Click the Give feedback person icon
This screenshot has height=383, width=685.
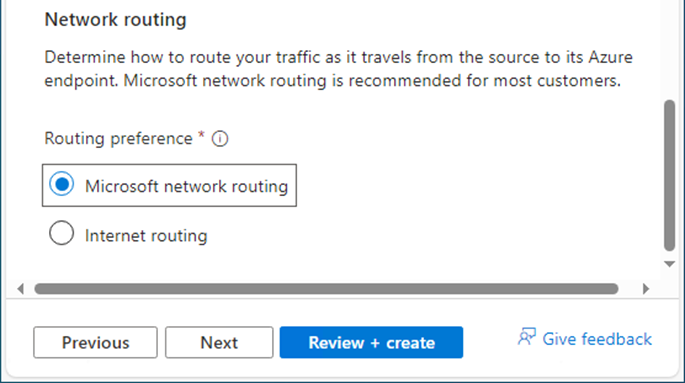527,337
